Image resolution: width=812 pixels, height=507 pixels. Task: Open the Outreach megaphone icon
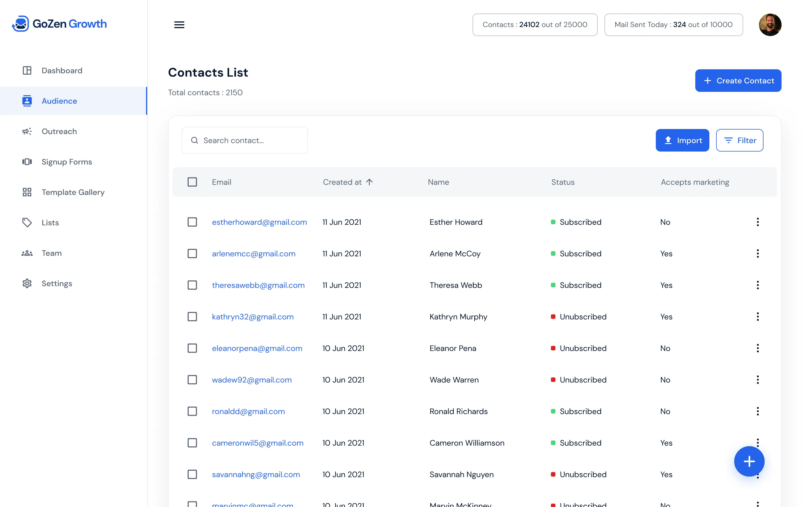coord(27,131)
